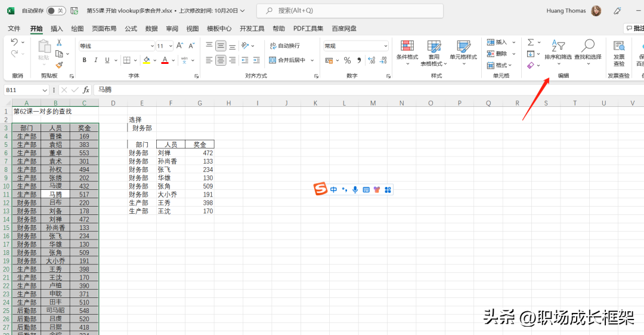This screenshot has height=335, width=644.
Task: Open the 公式 (Formulas) ribbon tab
Action: pos(131,29)
